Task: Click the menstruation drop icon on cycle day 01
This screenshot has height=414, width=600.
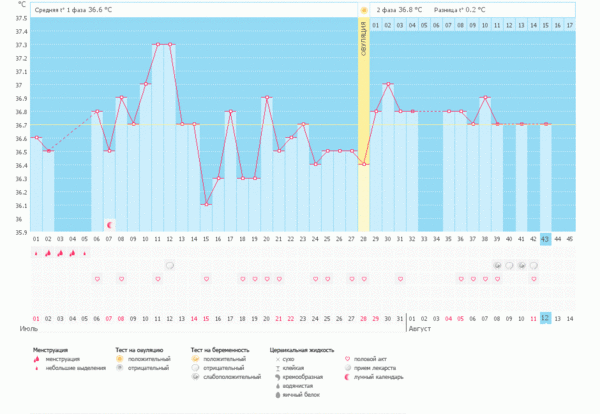Action: click(x=37, y=254)
